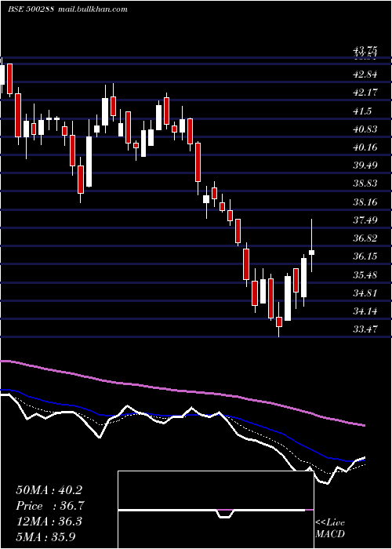Click the mail.bullkhan.com watermark text

(92, 9)
